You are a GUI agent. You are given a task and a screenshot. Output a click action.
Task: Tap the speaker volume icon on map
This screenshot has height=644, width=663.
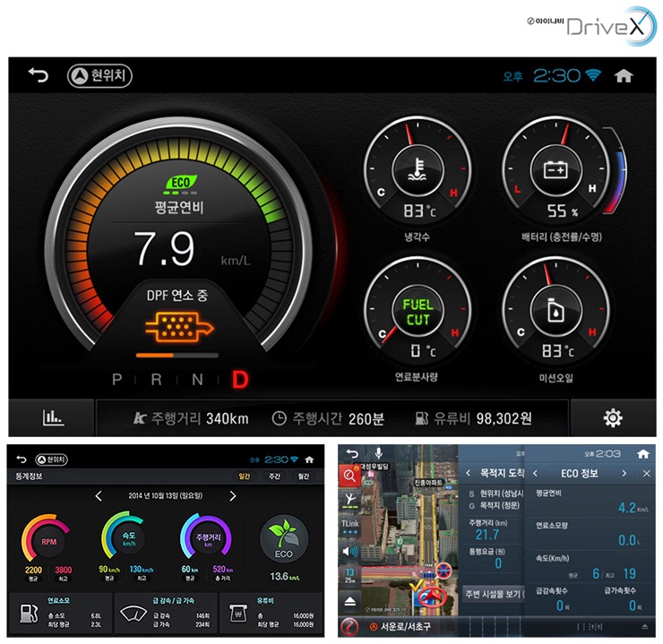(350, 551)
